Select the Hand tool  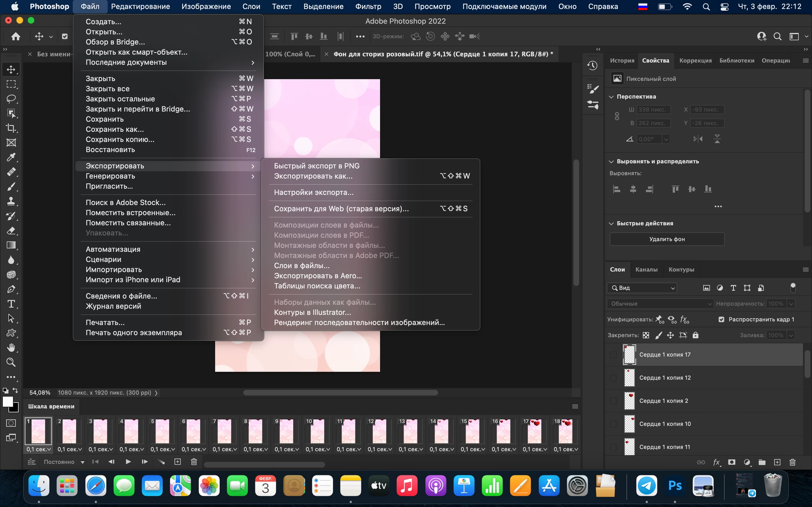tap(11, 348)
